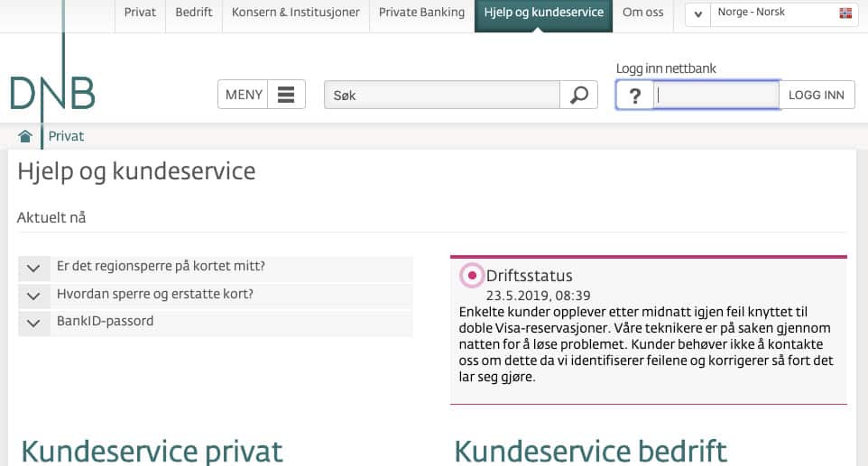The image size is (868, 466).
Task: Open the hamburger menu icon
Action: [x=287, y=95]
